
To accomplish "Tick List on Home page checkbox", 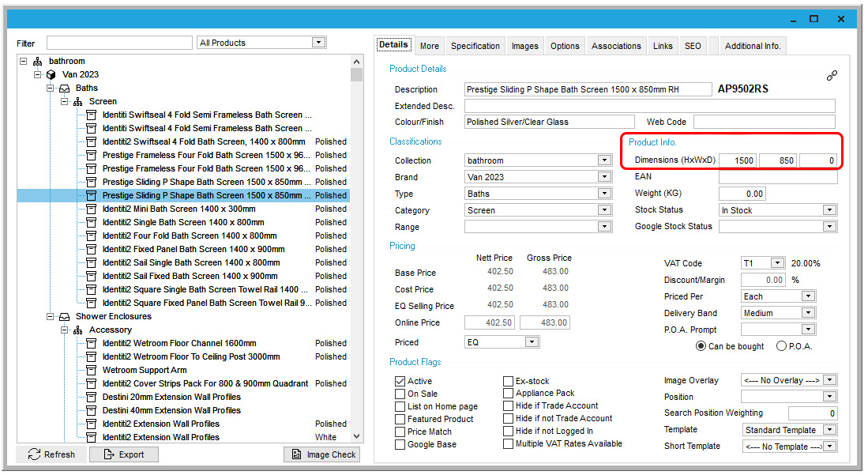I will point(400,406).
